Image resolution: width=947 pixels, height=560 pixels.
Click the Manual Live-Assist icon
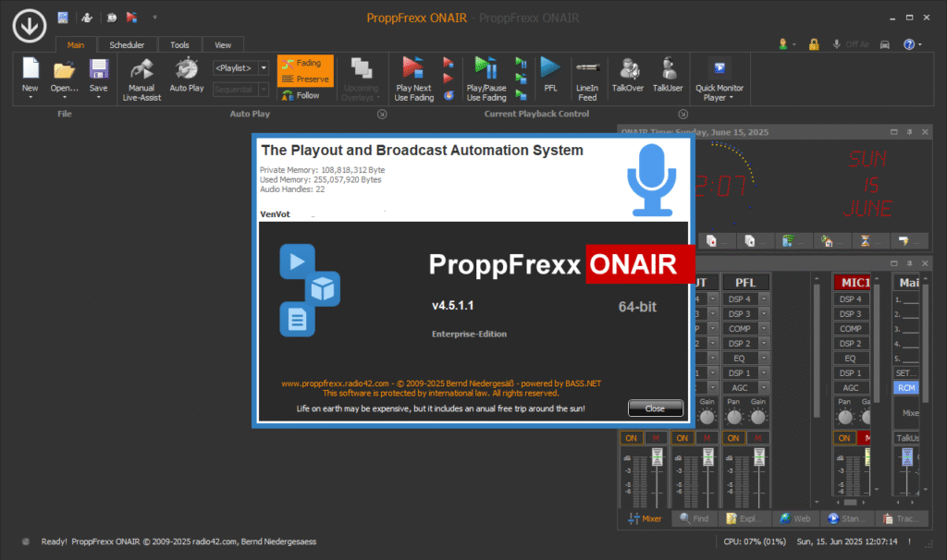click(141, 70)
